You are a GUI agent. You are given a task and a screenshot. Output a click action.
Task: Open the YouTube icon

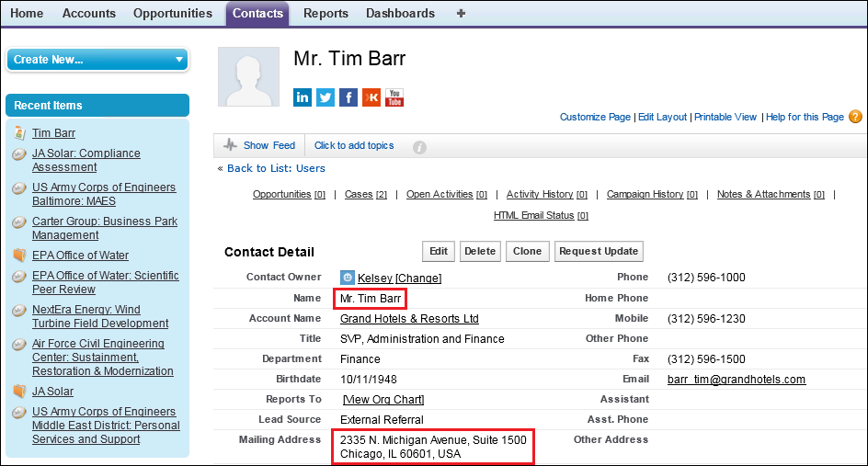pyautogui.click(x=394, y=97)
